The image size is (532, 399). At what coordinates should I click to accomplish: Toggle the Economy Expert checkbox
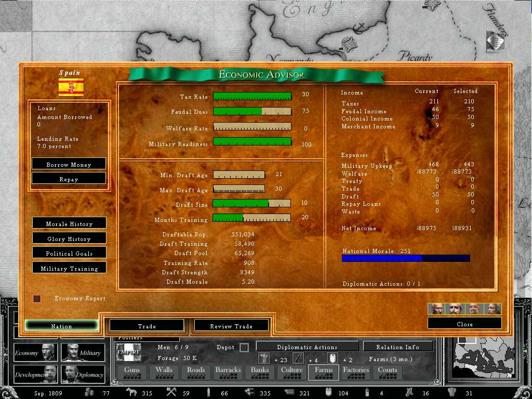point(37,299)
